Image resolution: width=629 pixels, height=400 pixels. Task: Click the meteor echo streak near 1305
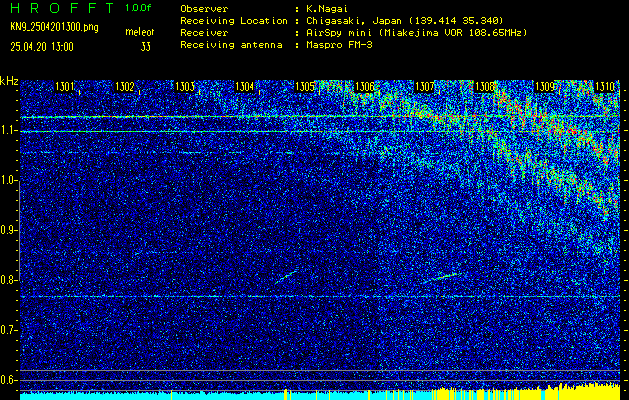coord(286,276)
